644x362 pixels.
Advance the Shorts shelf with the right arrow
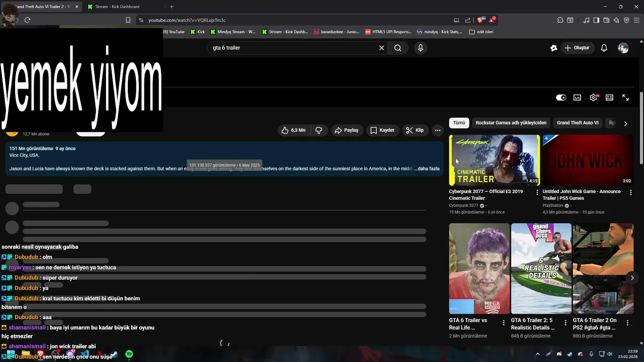point(632,278)
